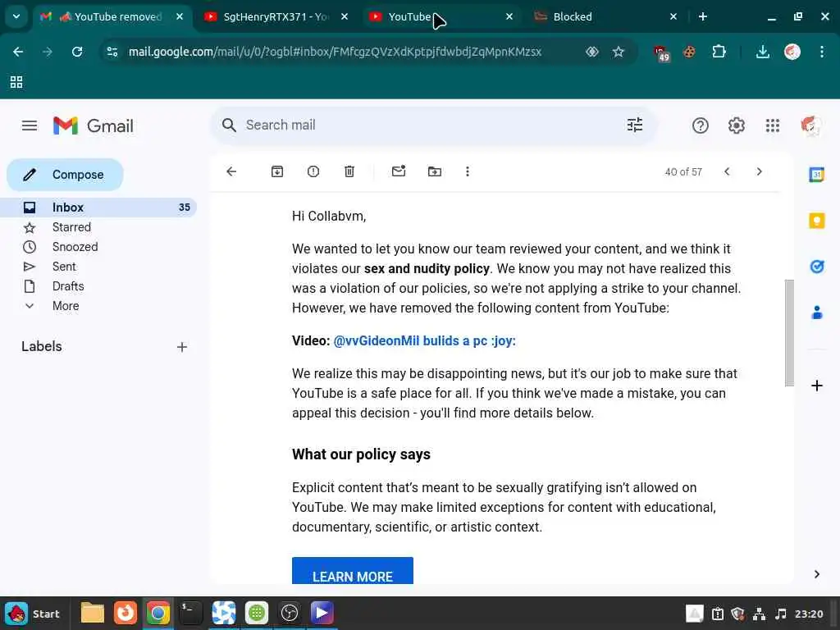Viewport: 840px width, 630px height.
Task: Click the LEARN MORE button
Action: point(353,571)
